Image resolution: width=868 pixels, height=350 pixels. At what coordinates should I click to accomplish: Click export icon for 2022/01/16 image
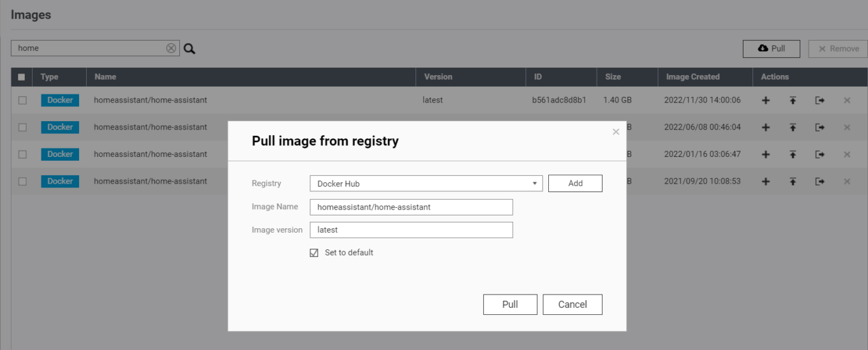click(x=819, y=154)
